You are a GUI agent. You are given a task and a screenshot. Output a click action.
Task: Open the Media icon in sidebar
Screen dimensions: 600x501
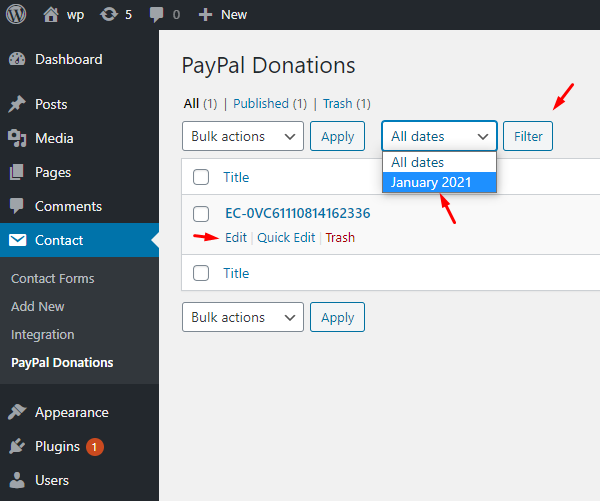pos(17,138)
